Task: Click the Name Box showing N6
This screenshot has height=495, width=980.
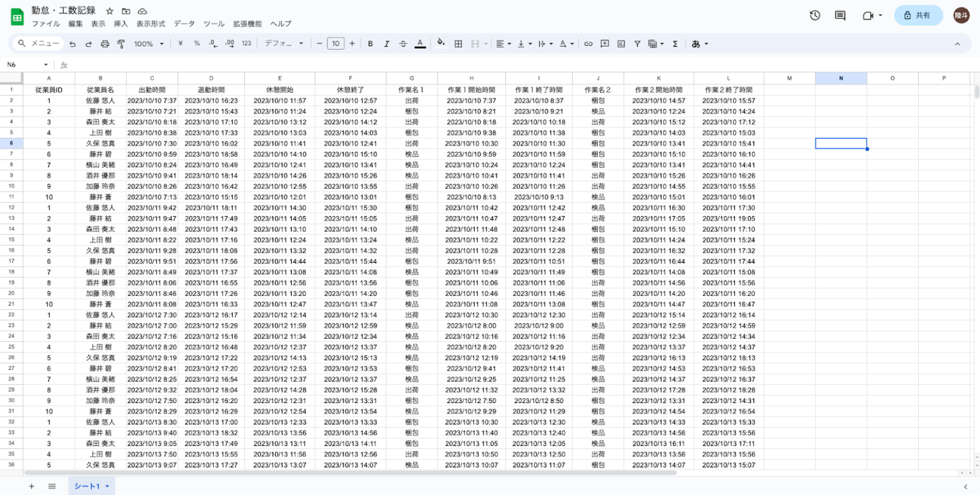Action: coord(26,65)
